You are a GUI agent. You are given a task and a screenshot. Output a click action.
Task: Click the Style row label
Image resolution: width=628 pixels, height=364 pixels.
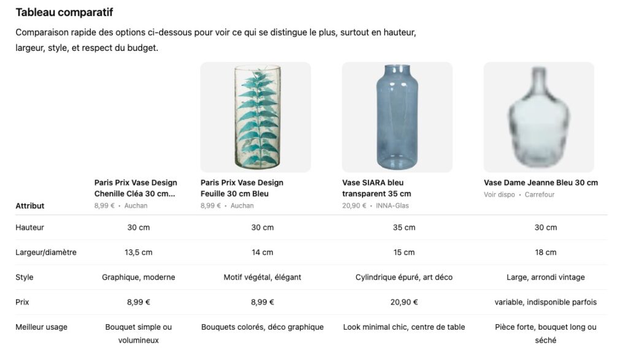pos(25,278)
